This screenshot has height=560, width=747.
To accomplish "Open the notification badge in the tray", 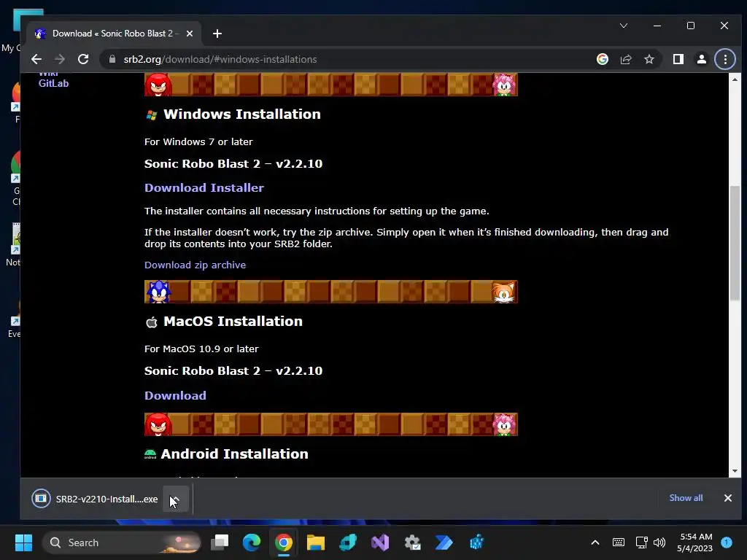I will point(727,542).
